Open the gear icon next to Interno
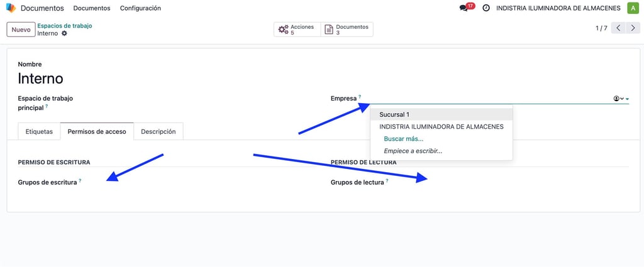This screenshot has width=644, height=267. click(64, 33)
